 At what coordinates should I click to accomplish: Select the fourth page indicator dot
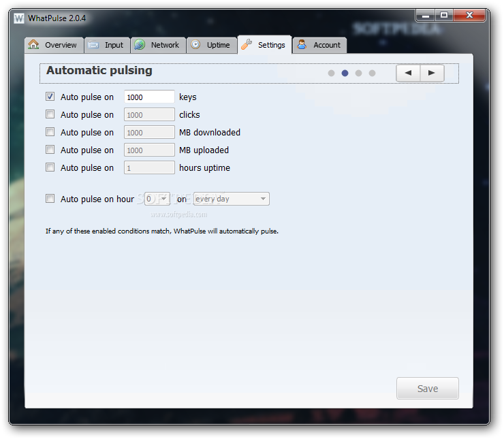point(373,74)
